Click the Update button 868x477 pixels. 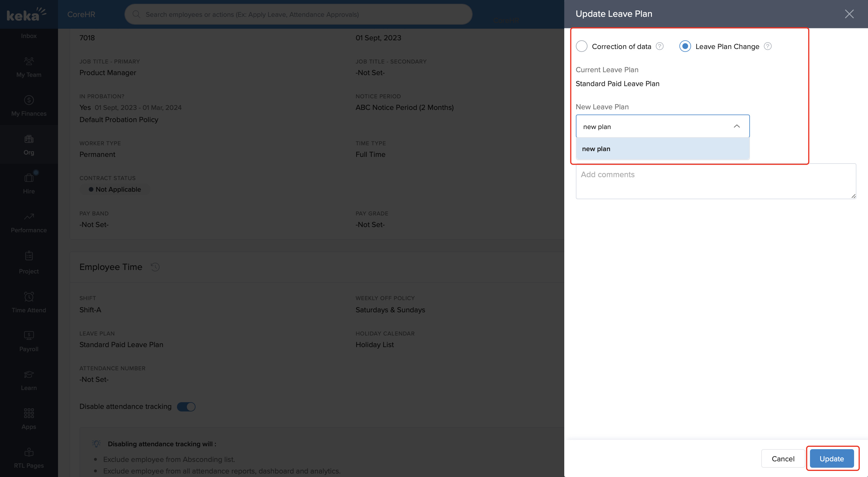(x=832, y=458)
